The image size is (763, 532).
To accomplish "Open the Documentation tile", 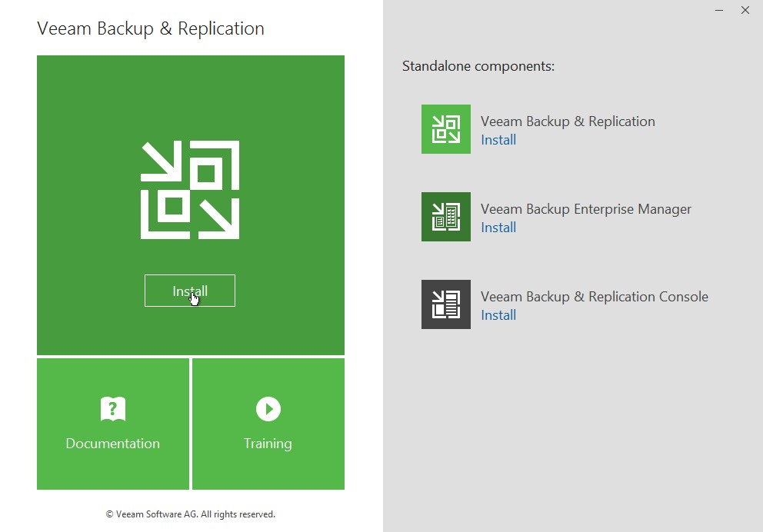I will pos(112,424).
